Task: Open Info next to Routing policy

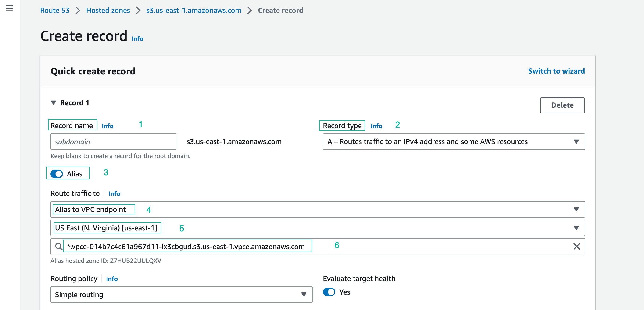Action: (x=111, y=279)
